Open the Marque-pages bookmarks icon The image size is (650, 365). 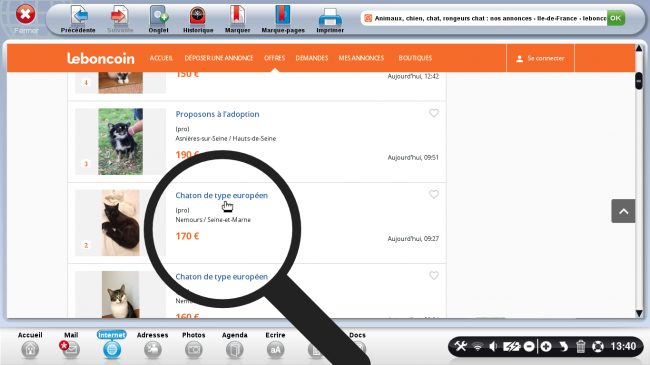(282, 16)
